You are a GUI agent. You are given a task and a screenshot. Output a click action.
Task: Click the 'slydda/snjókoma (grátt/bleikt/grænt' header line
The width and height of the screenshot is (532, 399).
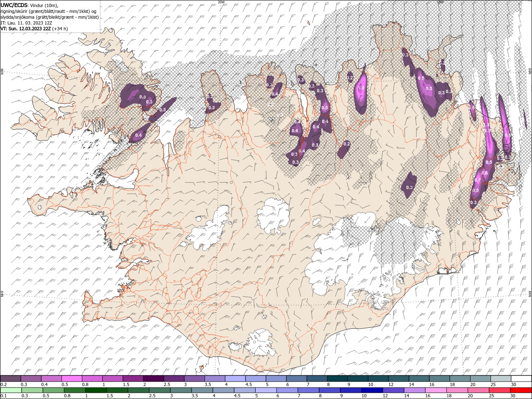click(49, 17)
